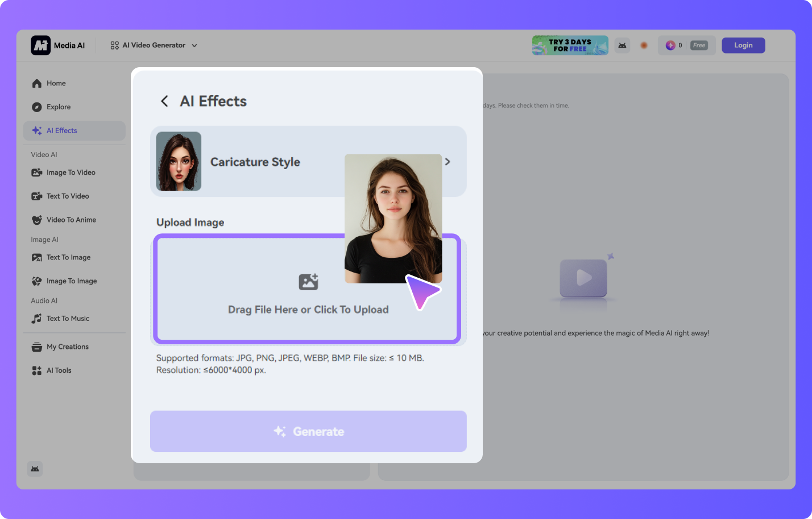Click the Android app icon in header
This screenshot has width=812, height=519.
pyautogui.click(x=623, y=46)
